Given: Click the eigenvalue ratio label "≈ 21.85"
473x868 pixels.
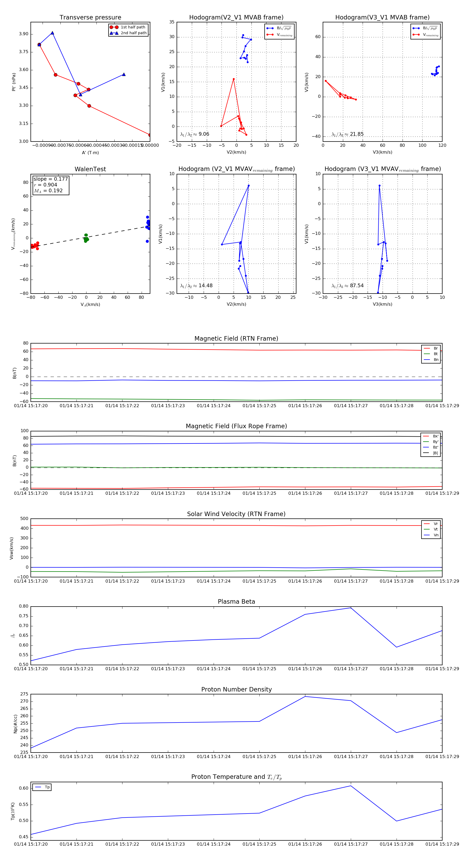Looking at the screenshot, I should click(347, 134).
